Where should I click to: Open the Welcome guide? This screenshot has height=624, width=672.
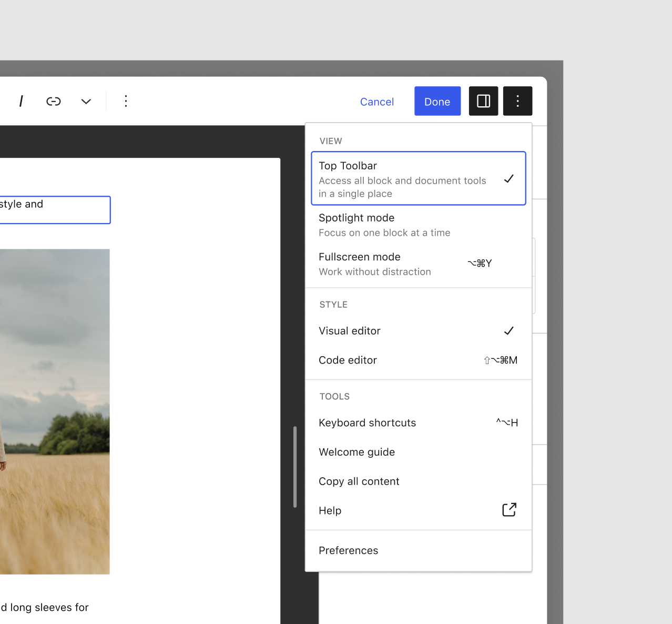click(357, 452)
